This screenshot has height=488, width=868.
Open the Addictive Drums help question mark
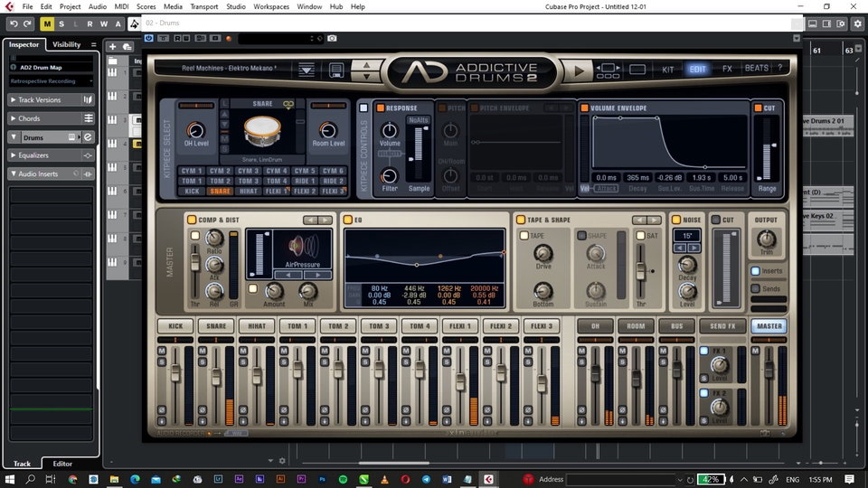tap(780, 68)
